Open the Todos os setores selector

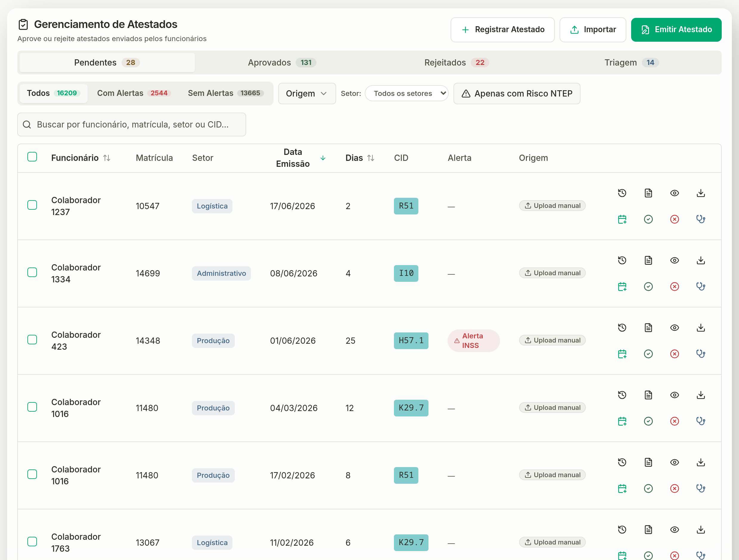point(406,94)
